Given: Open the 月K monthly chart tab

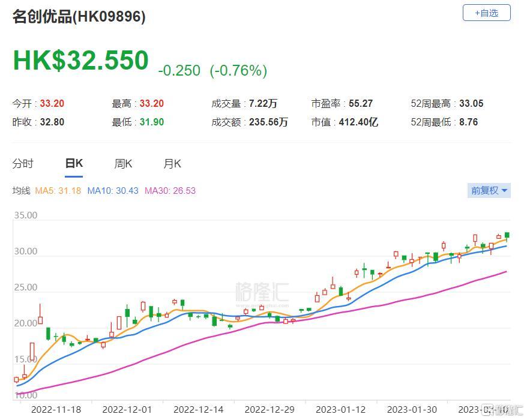Looking at the screenshot, I should [172, 164].
